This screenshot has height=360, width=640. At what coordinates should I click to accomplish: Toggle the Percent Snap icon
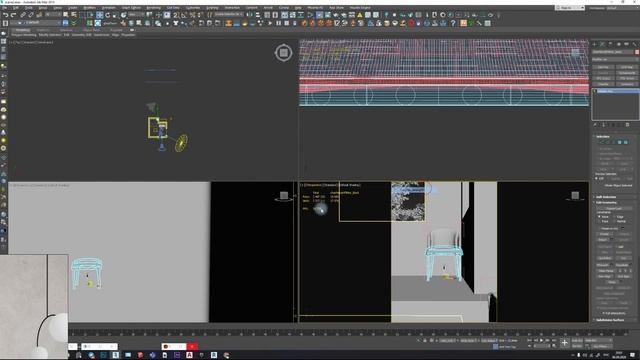click(x=192, y=15)
